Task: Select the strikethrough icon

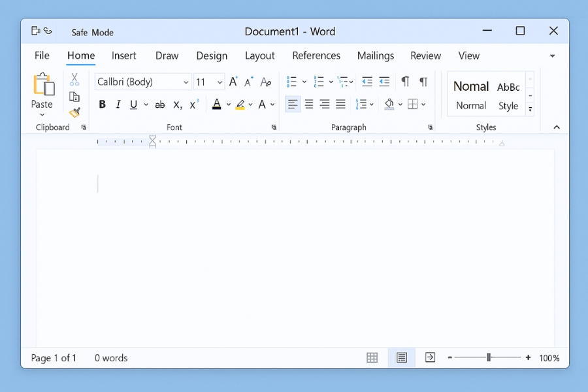Action: tap(159, 104)
